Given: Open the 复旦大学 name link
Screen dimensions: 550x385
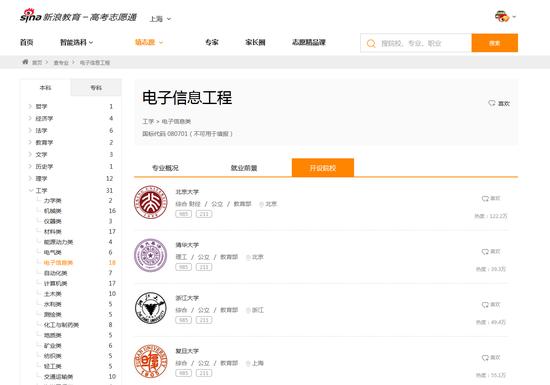Looking at the screenshot, I should point(187,351).
